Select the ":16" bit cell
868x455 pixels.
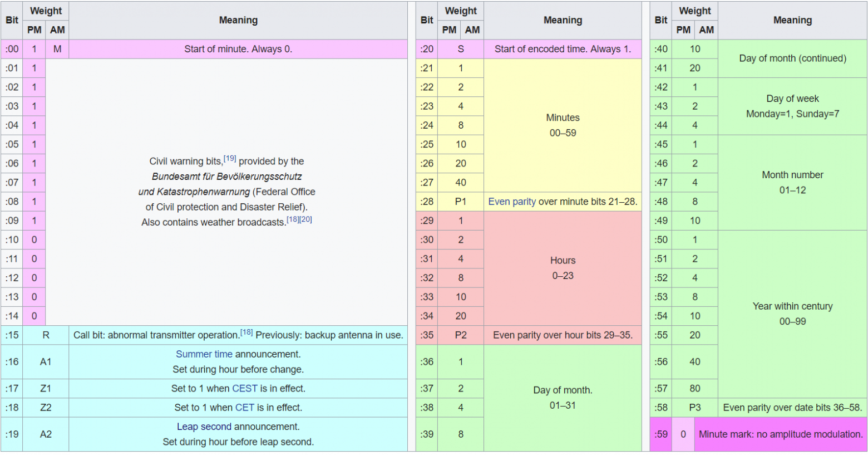12,362
